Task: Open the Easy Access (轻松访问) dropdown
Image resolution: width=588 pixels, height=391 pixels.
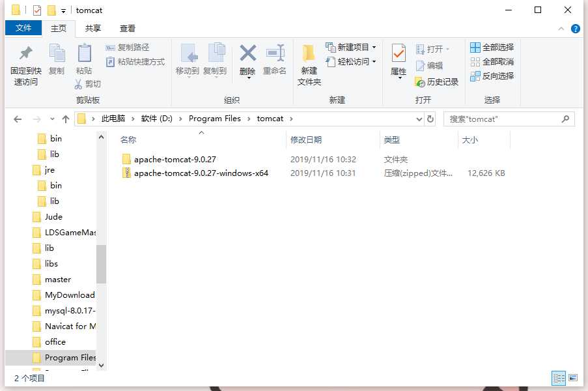Action: [x=351, y=61]
